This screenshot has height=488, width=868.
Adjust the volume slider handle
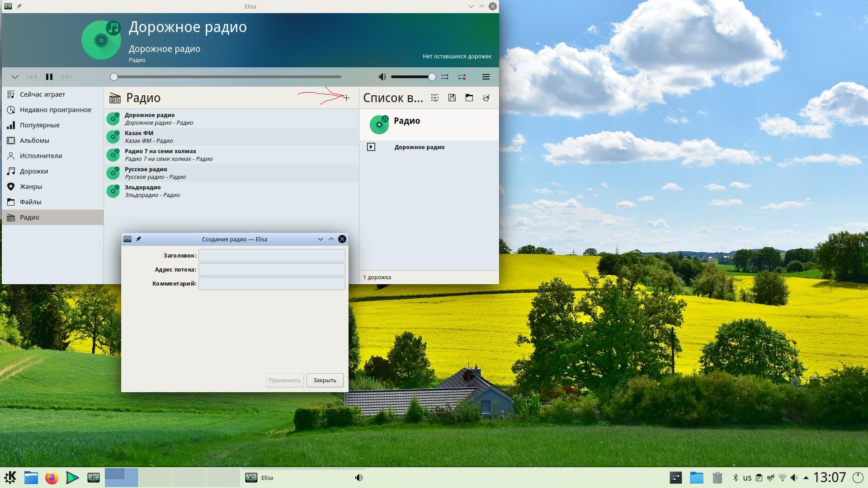pos(432,77)
